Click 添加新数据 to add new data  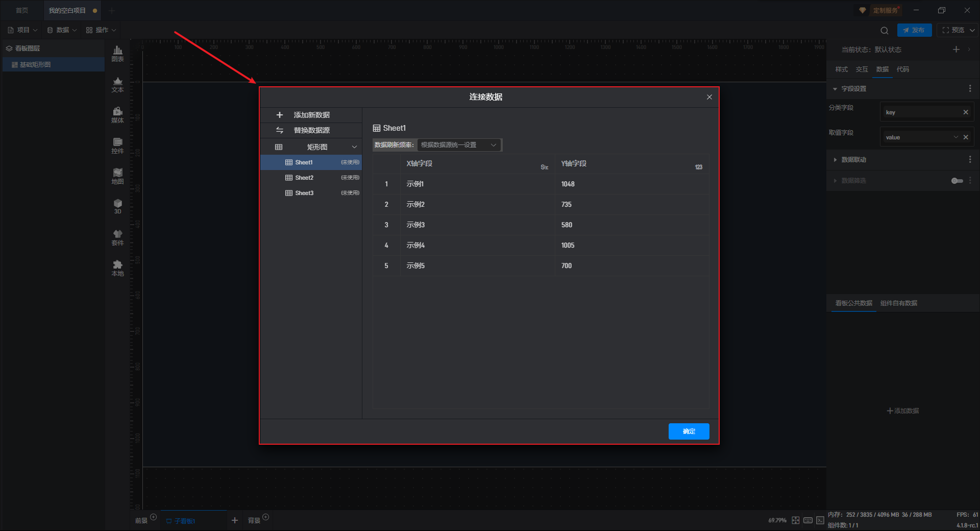tap(311, 115)
